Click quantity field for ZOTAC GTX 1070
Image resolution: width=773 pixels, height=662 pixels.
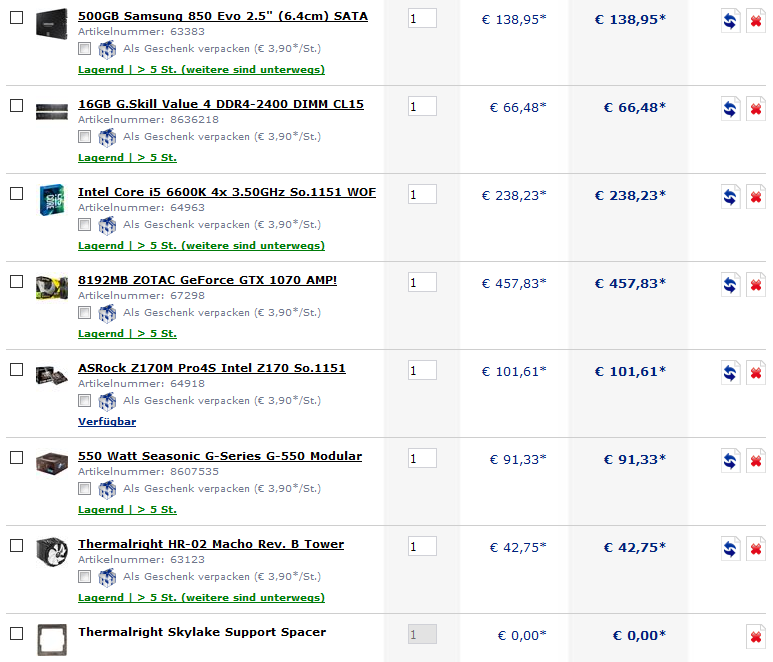coord(422,282)
